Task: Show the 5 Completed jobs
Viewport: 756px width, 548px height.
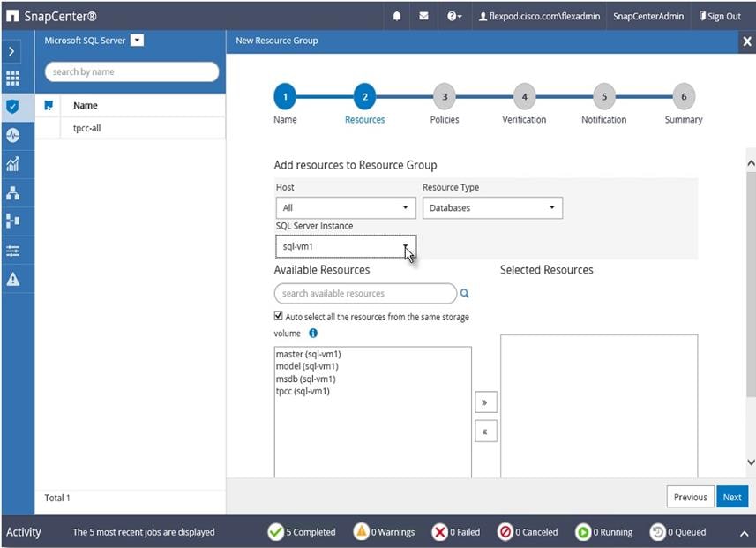Action: click(x=302, y=532)
